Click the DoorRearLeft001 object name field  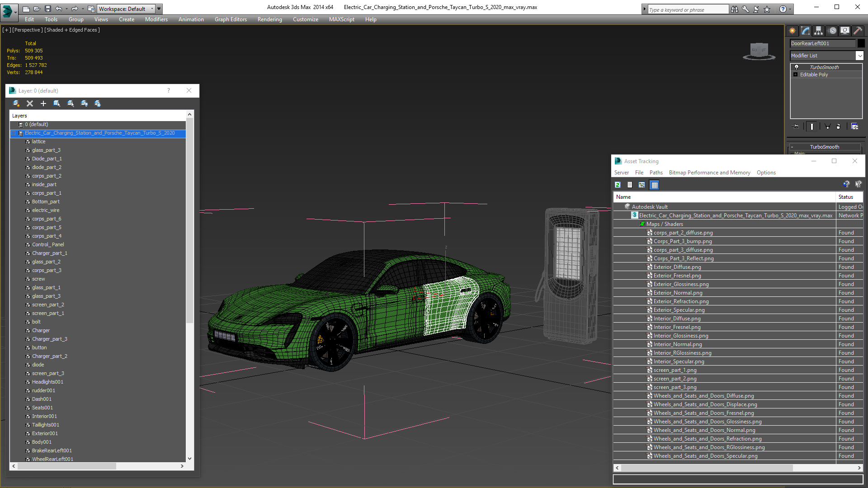(x=822, y=43)
